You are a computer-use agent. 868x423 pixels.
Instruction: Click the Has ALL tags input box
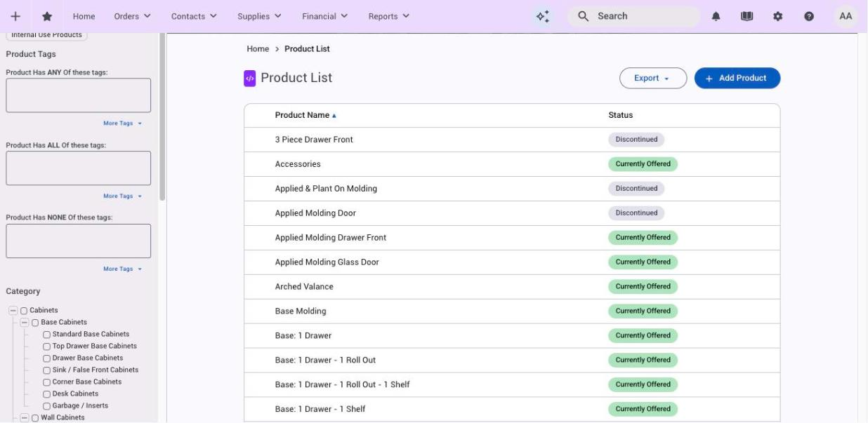click(79, 168)
